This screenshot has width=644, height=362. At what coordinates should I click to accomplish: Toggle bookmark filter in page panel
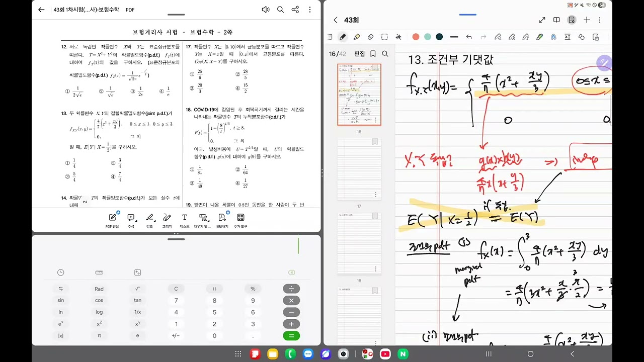pos(373,54)
